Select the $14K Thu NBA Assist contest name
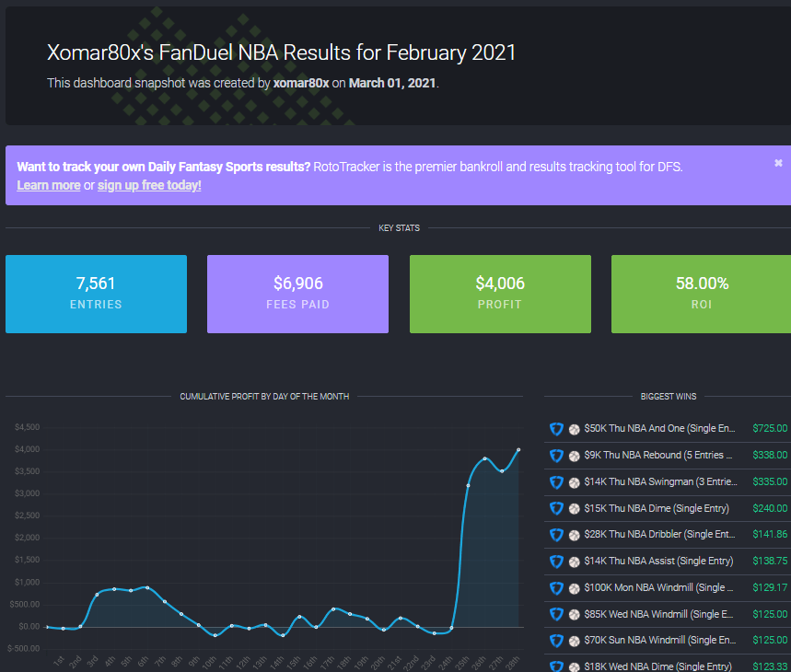The width and height of the screenshot is (791, 672). (658, 562)
